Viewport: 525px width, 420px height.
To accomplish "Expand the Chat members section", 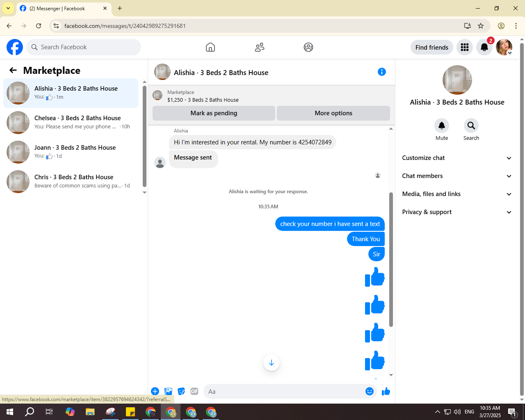I will [x=457, y=176].
